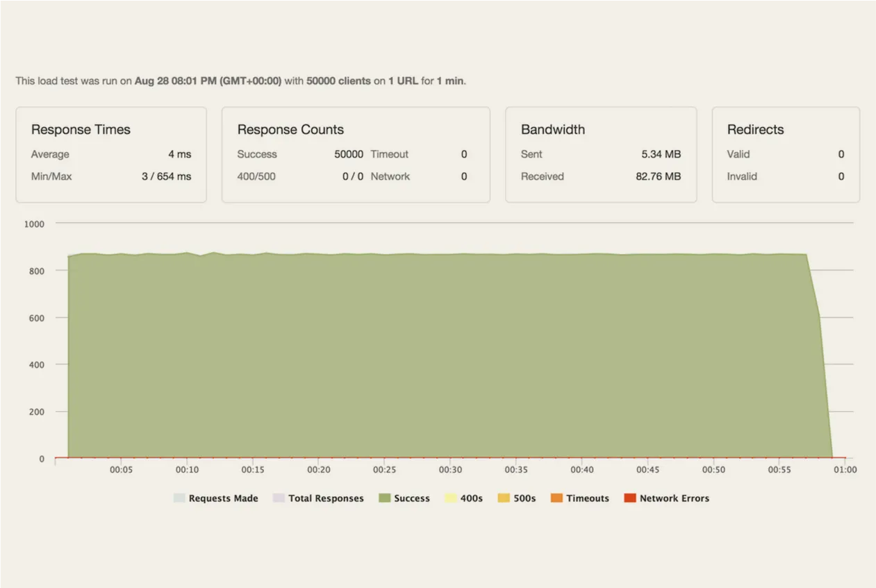876x588 pixels.
Task: Click the 50000 clients text in summary
Action: click(338, 81)
